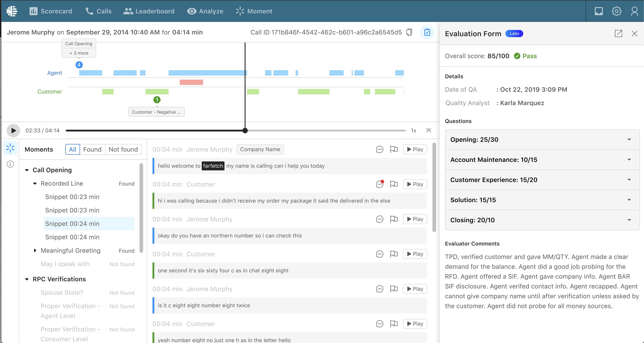Show All moments filter
Screen dimensions: 644x343
[x=72, y=149]
